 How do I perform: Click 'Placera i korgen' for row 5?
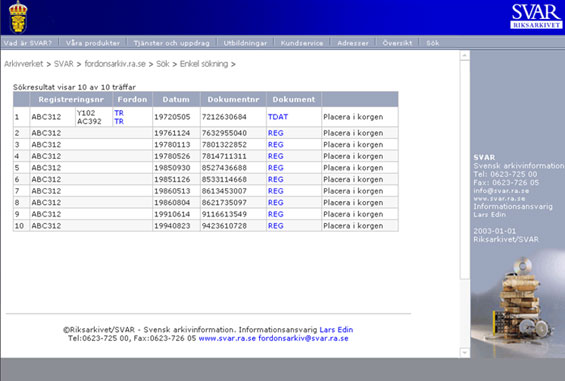point(353,168)
